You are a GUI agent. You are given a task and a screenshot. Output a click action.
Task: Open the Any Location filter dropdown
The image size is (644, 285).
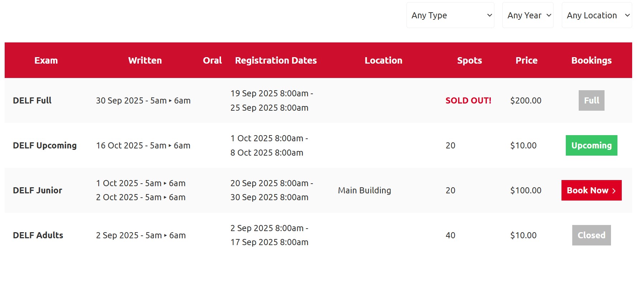point(597,15)
